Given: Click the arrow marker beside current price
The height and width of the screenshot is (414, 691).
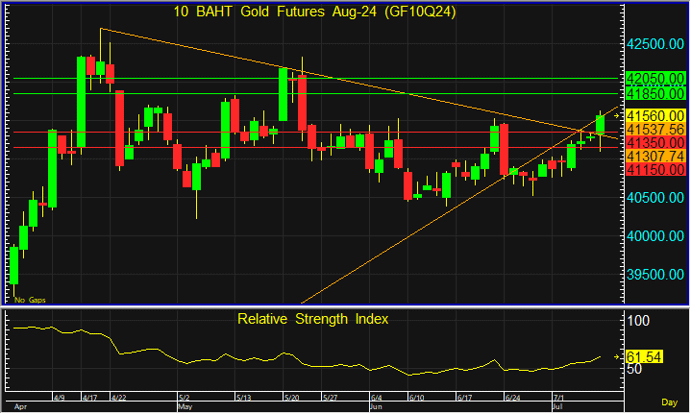Looking at the screenshot, I should [x=614, y=116].
